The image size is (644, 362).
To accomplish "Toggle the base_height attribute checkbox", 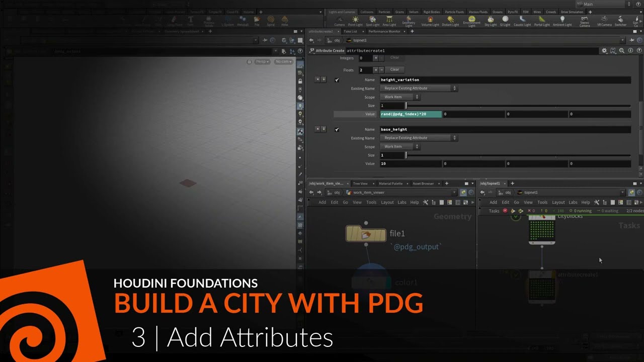I will click(337, 129).
